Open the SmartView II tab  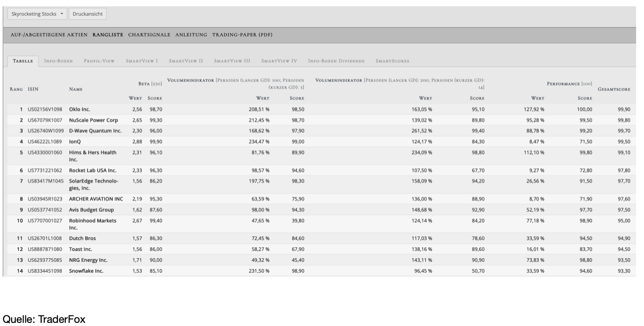coord(186,61)
